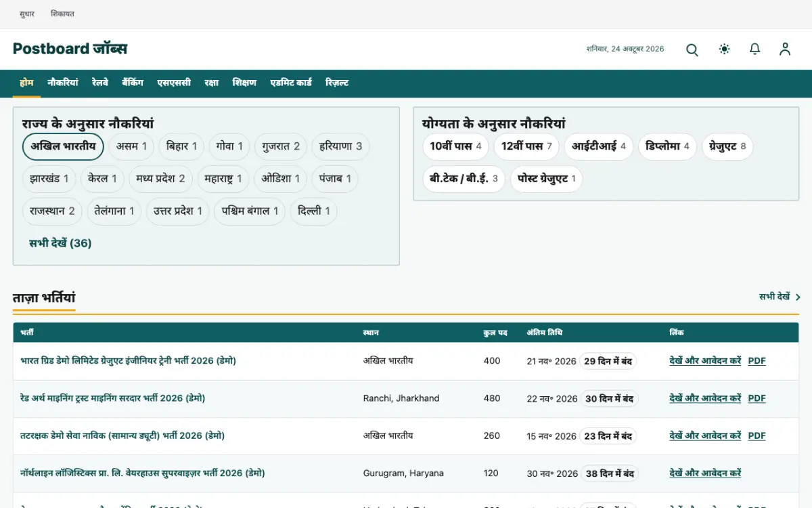812x508 pixels.
Task: Click the 29 दिन में बंद badge
Action: pos(608,361)
